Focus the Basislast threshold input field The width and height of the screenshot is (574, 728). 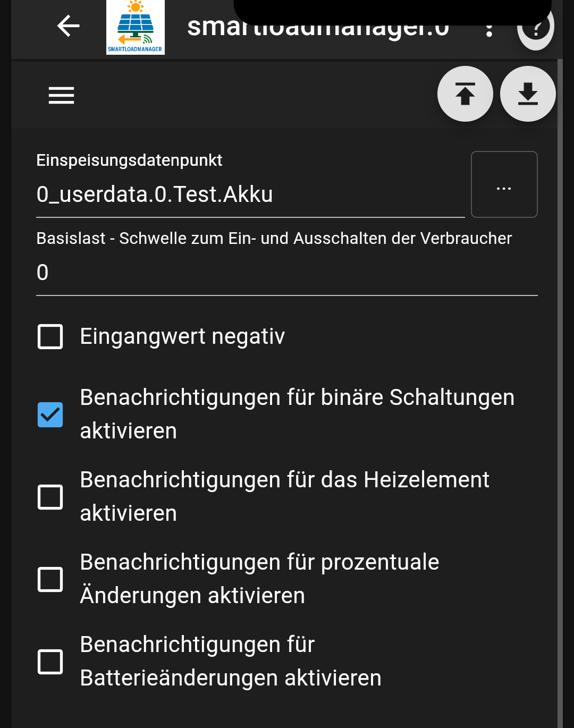287,273
